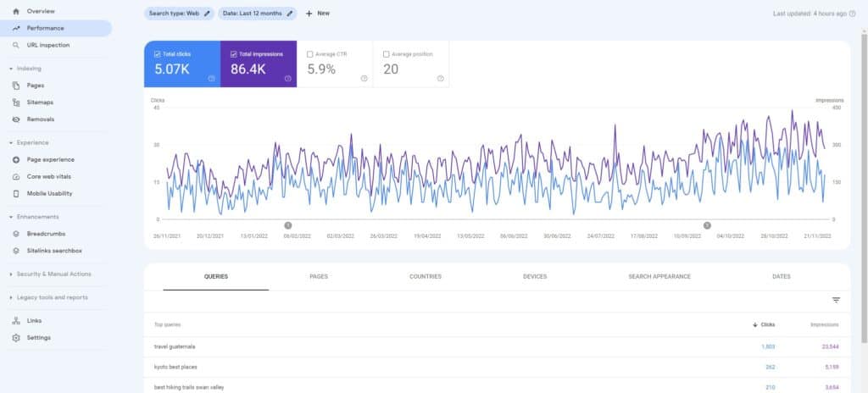Collapse the Indexing section
Screen dimensions: 868x393
(x=25, y=69)
